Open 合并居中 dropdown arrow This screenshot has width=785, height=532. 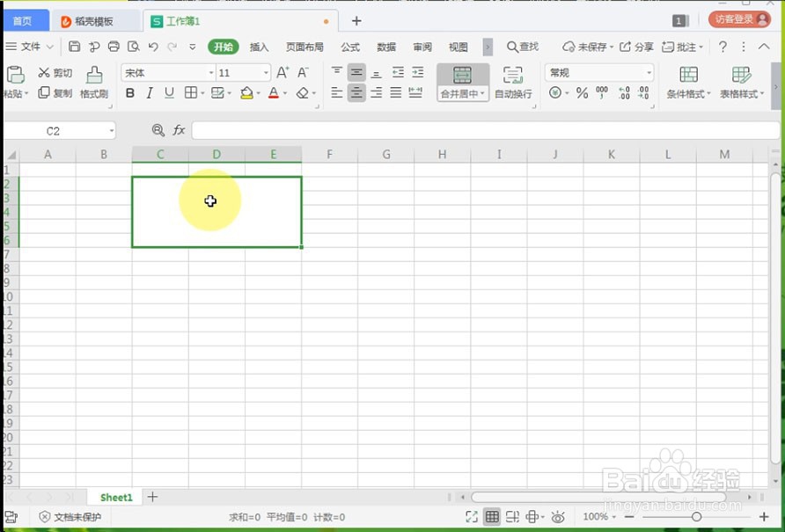[x=482, y=93]
